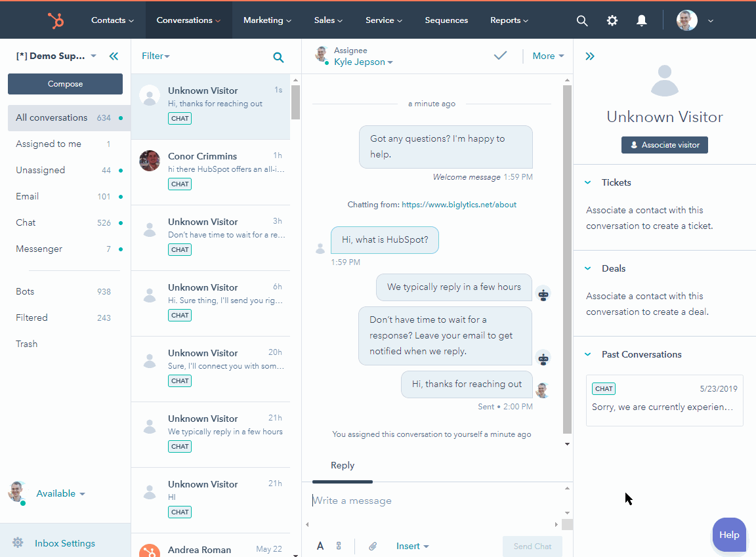Image resolution: width=756 pixels, height=557 pixels.
Task: Open the Marketing menu
Action: pos(267,20)
